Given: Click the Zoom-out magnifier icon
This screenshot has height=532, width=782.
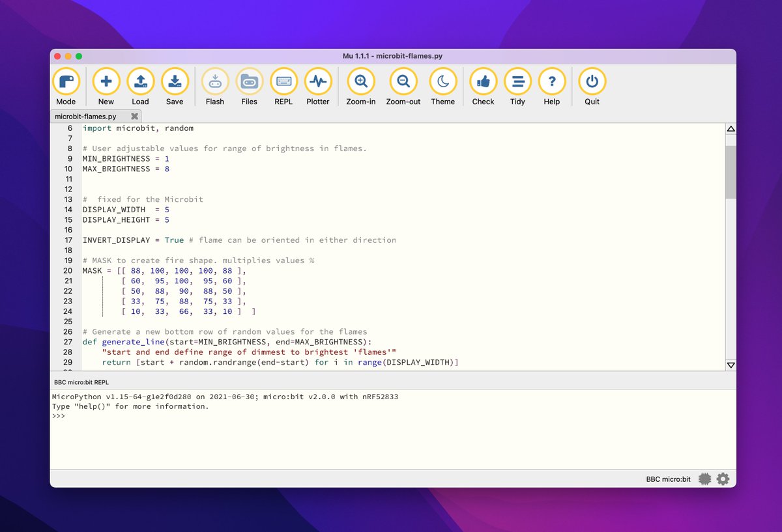Looking at the screenshot, I should tap(403, 82).
